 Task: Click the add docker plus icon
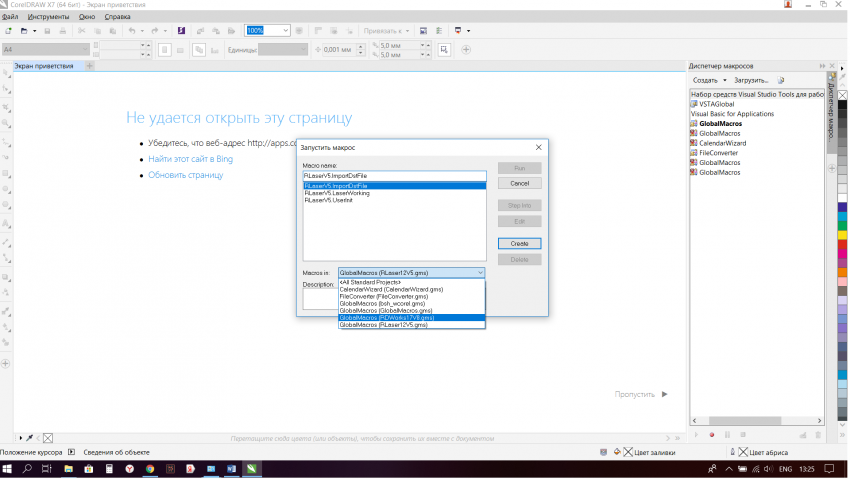[x=832, y=167]
